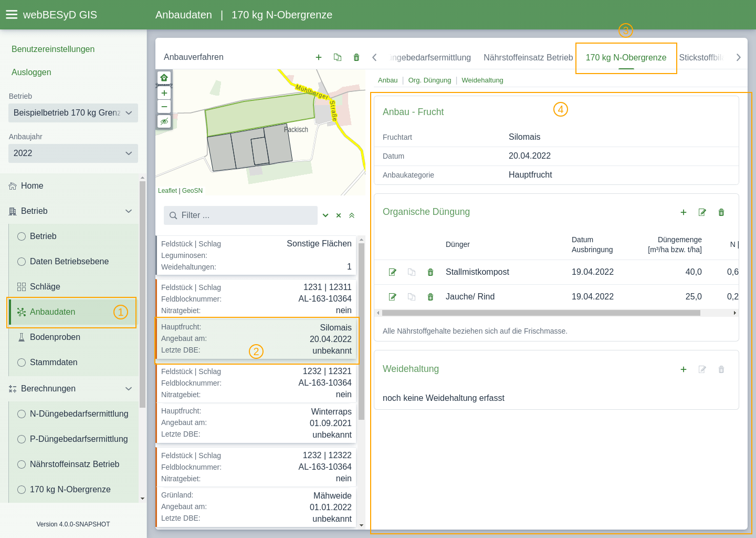The width and height of the screenshot is (756, 538).
Task: Delete the Jauche/ Rind row
Action: point(430,297)
